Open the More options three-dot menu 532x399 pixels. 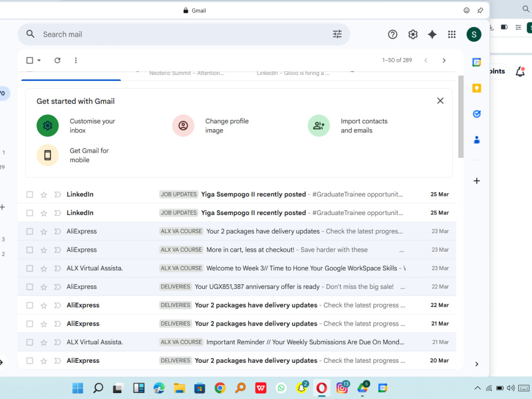[76, 61]
